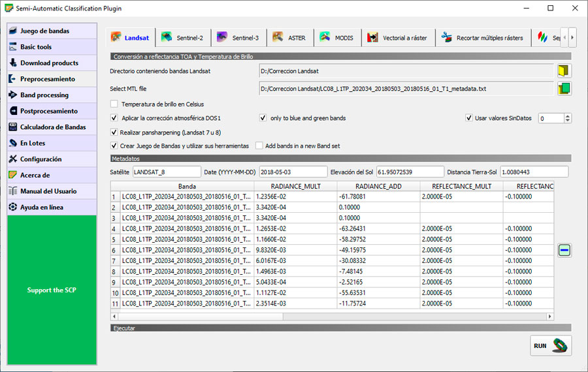Click the REFLECTANCE_MULT column header
The width and height of the screenshot is (588, 372).
point(461,186)
